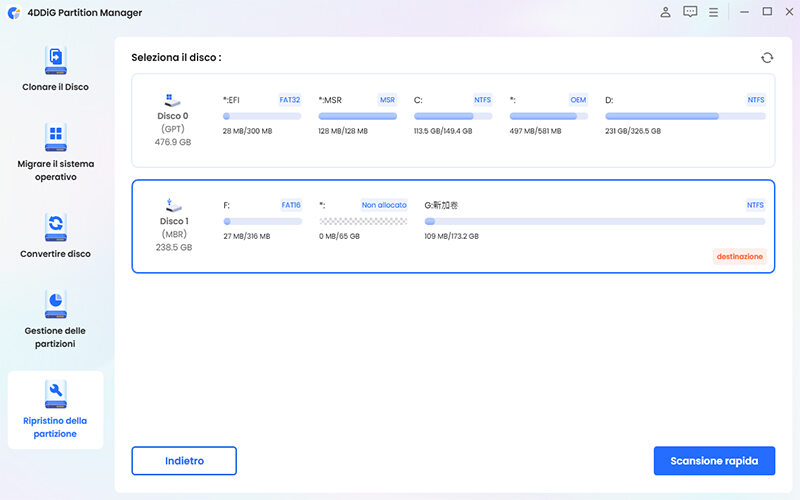The width and height of the screenshot is (800, 500).
Task: Select the Non allocato 65 GB space
Action: tap(362, 221)
